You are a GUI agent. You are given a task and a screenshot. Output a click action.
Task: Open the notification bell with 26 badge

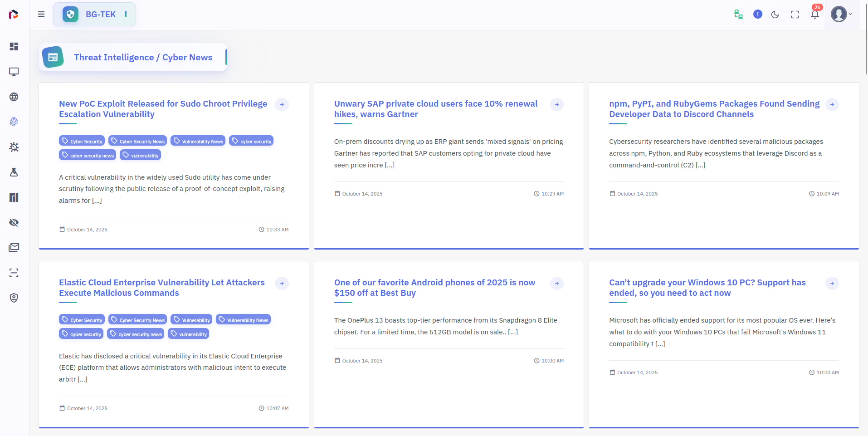click(815, 14)
